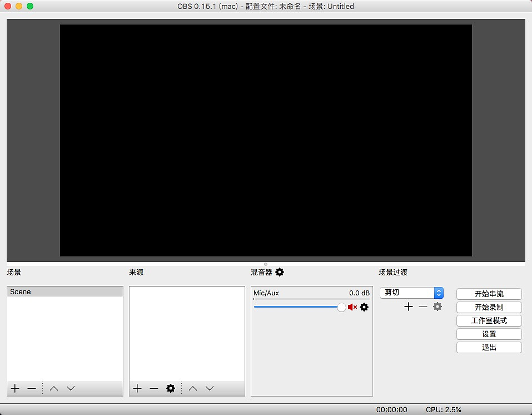The height and width of the screenshot is (415, 532).
Task: Click the Mic/Aux volume slider handle
Action: pos(341,307)
